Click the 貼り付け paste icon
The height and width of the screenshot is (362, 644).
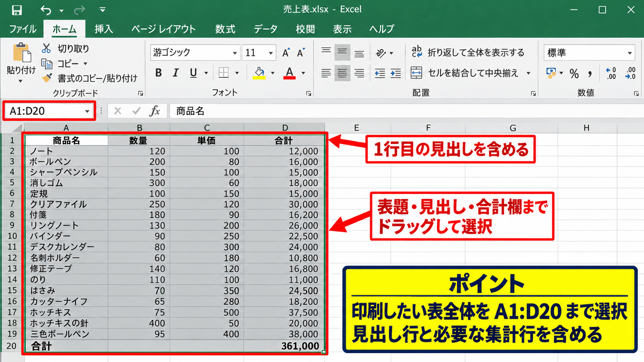pos(22,53)
